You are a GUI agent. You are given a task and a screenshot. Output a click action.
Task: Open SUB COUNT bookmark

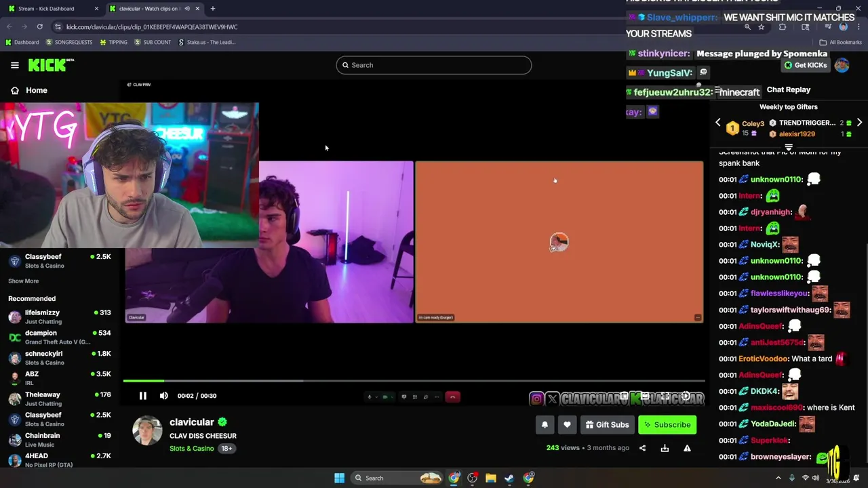[153, 42]
